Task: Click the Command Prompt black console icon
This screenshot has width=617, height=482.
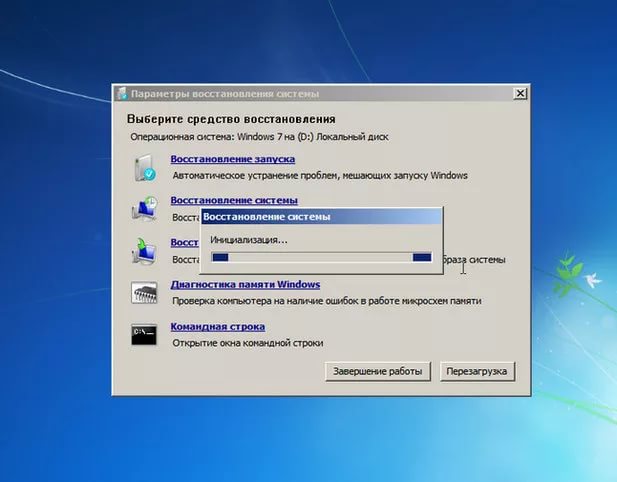Action: [144, 334]
